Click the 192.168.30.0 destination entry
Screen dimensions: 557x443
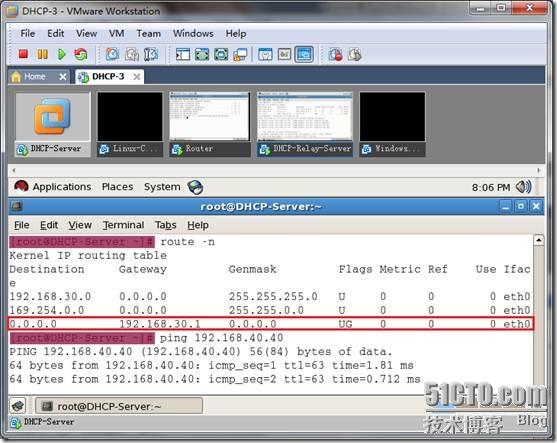click(50, 296)
